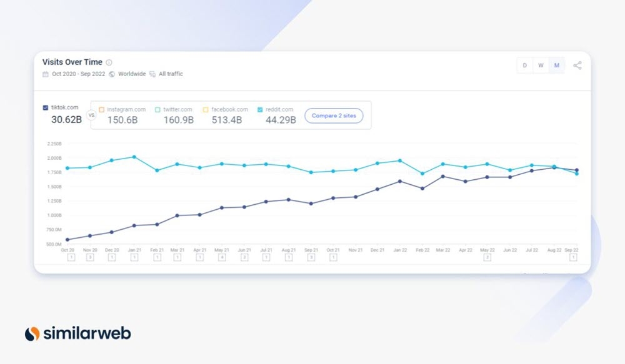The image size is (625, 364).
Task: Enable the reddit.com comparison checkbox
Action: (259, 108)
